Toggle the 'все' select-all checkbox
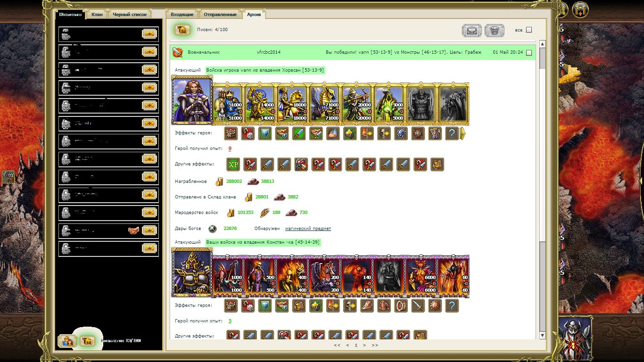Viewport: 644px width, 362px height. click(528, 30)
